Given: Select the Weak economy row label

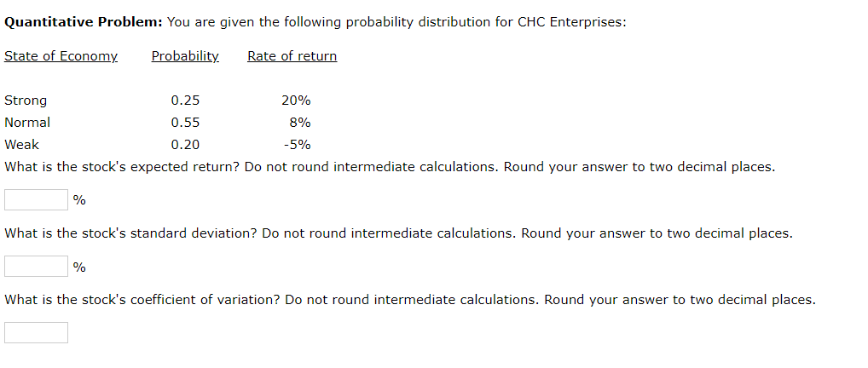Looking at the screenshot, I should (x=21, y=145).
